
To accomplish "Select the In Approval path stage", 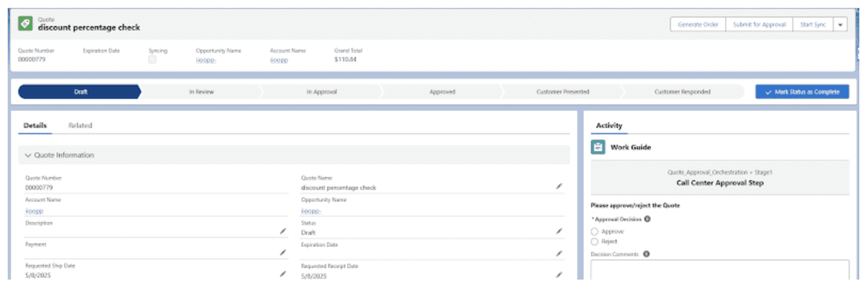I will click(321, 92).
